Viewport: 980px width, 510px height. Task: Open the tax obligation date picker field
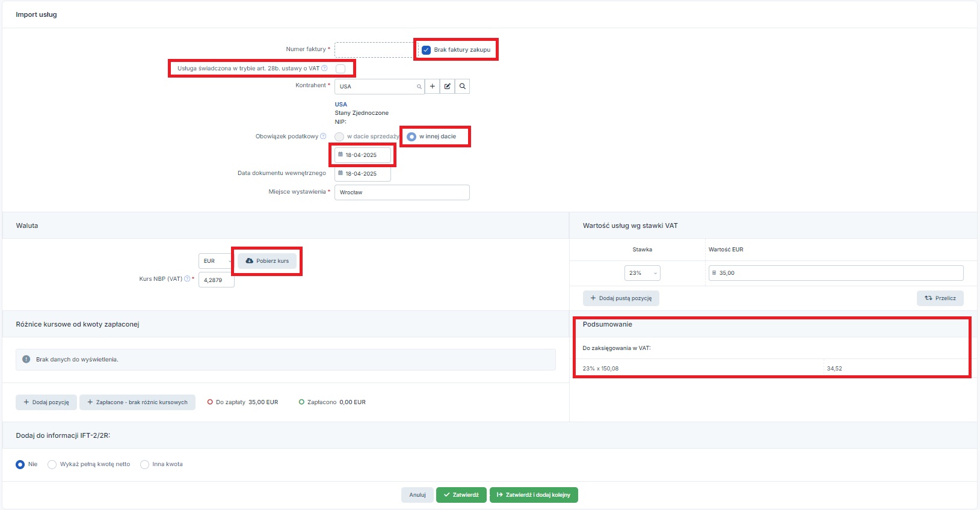(363, 155)
